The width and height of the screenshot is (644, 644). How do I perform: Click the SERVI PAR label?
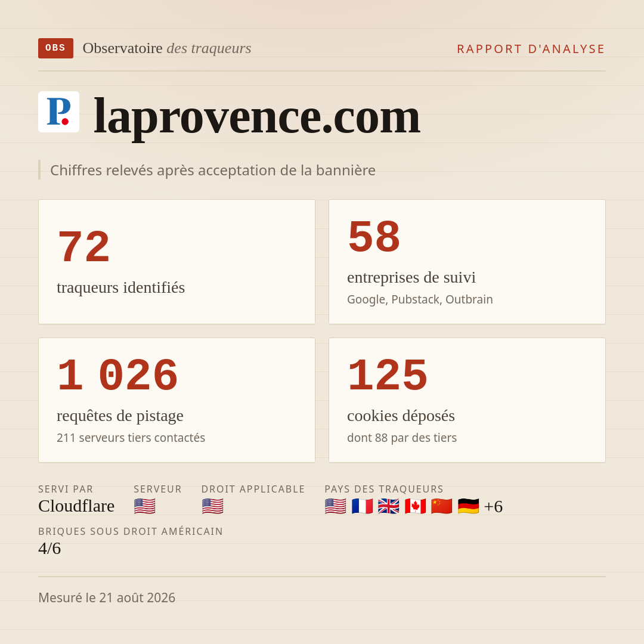[66, 489]
